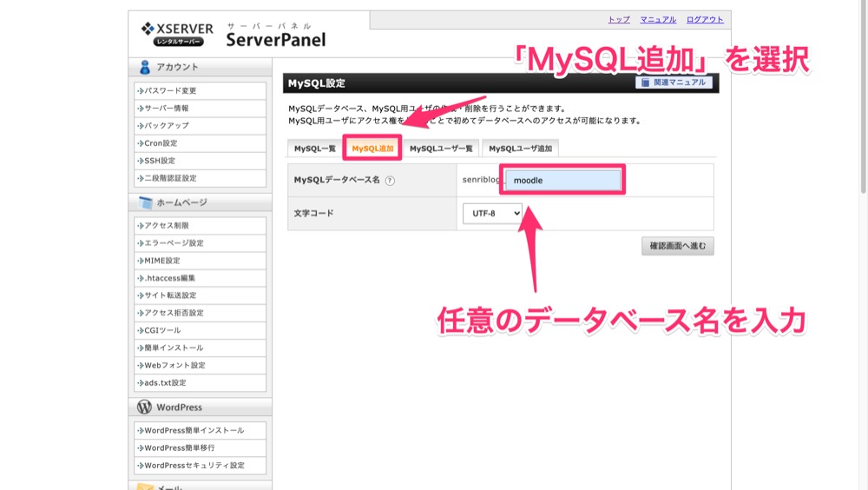Open パスワード変更 in the sidebar

pyautogui.click(x=200, y=91)
